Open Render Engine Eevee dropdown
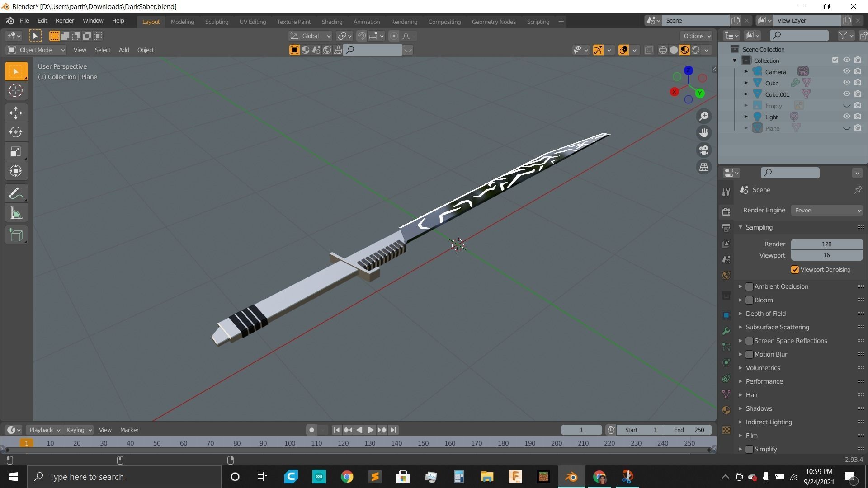868x488 pixels. pyautogui.click(x=827, y=210)
